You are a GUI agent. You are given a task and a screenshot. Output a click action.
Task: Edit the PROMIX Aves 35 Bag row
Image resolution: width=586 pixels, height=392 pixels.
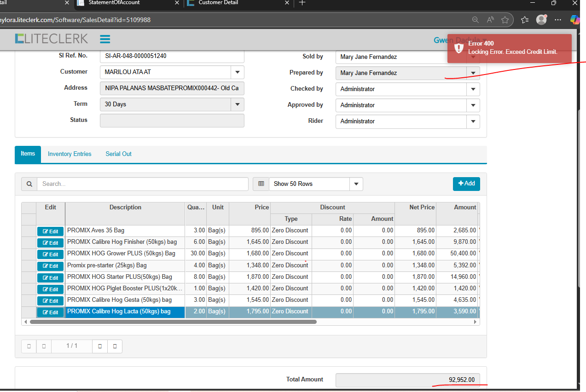[50, 231]
